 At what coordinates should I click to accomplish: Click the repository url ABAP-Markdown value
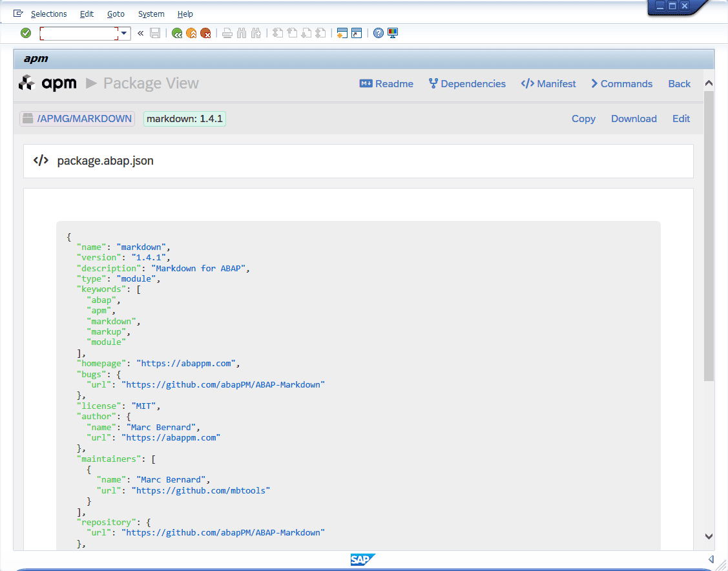[x=224, y=533]
